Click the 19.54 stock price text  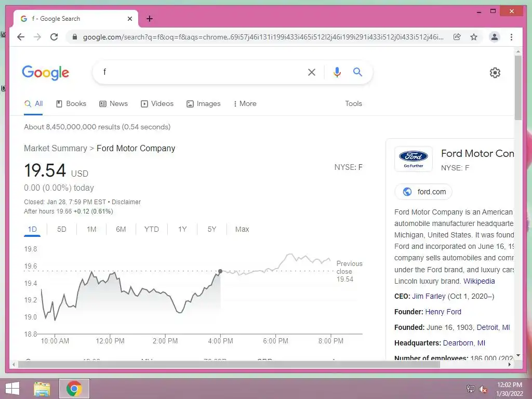tap(45, 170)
